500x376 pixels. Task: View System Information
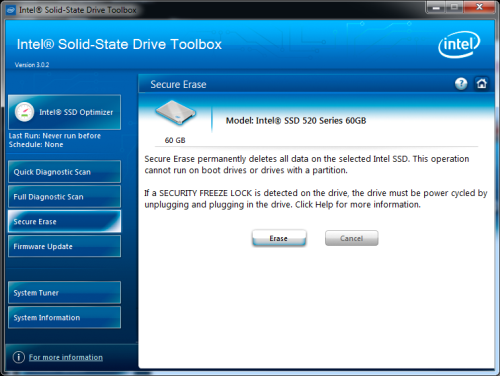(x=65, y=317)
